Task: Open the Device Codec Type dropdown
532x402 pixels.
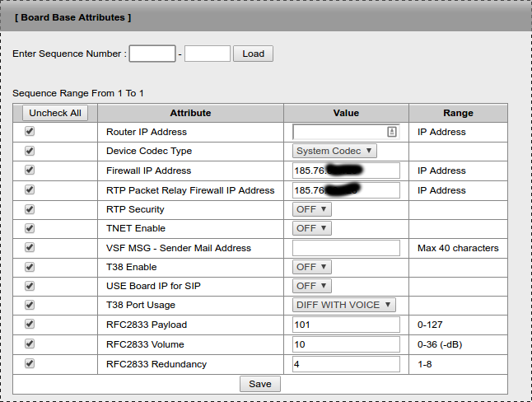Action: point(334,151)
